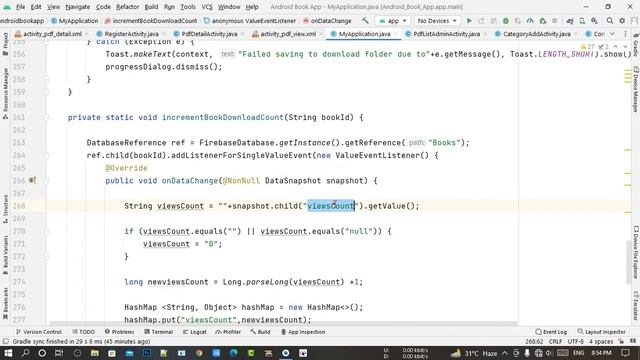This screenshot has height=360, width=640.
Task: Click the Sync Project with Gradle icon
Action: [570, 20]
